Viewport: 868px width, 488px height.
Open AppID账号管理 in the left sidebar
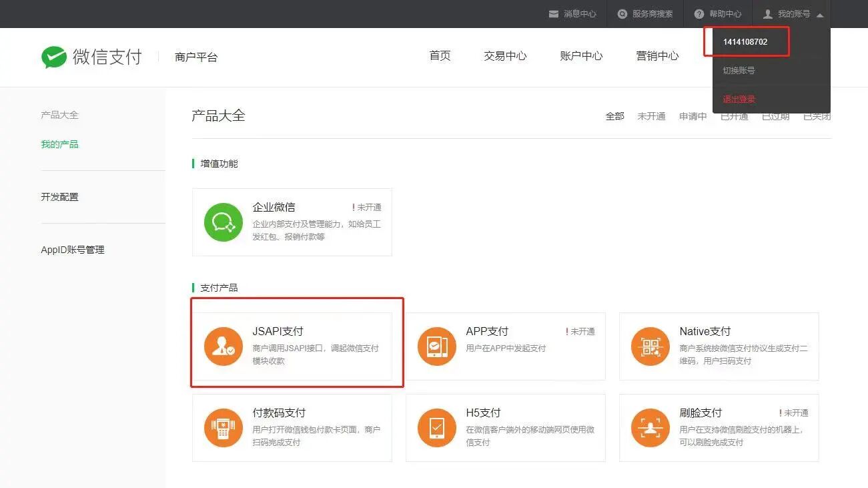point(73,250)
